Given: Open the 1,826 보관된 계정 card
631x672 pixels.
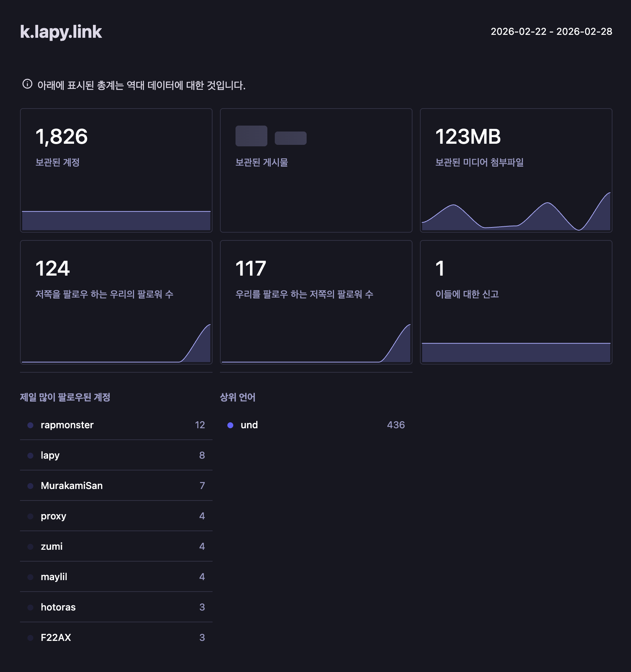Looking at the screenshot, I should (x=116, y=170).
